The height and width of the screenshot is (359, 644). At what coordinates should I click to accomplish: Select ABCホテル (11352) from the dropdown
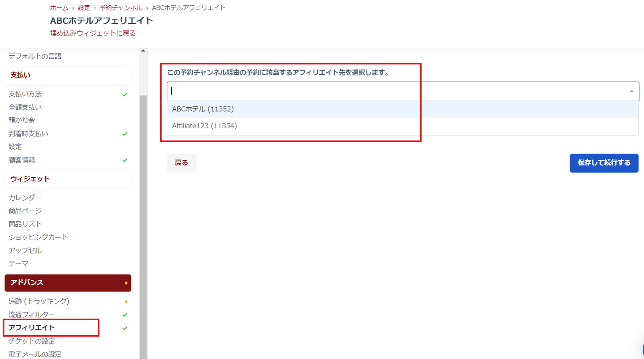(203, 109)
